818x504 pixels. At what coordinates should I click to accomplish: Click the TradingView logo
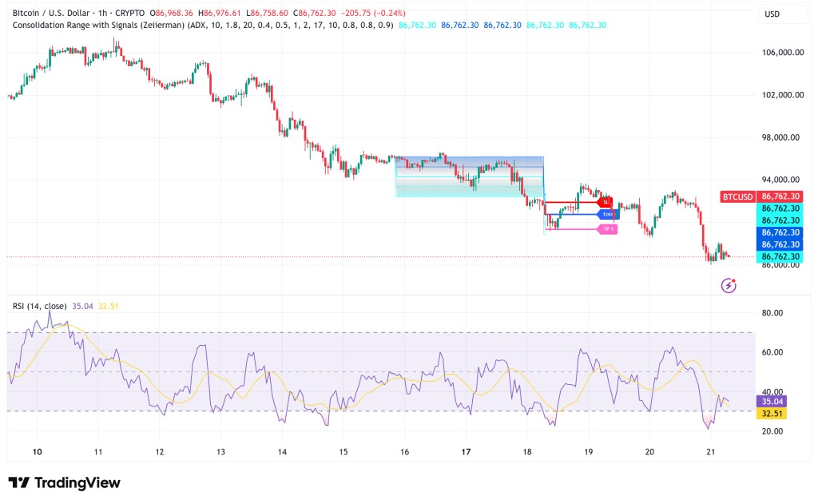(x=64, y=482)
